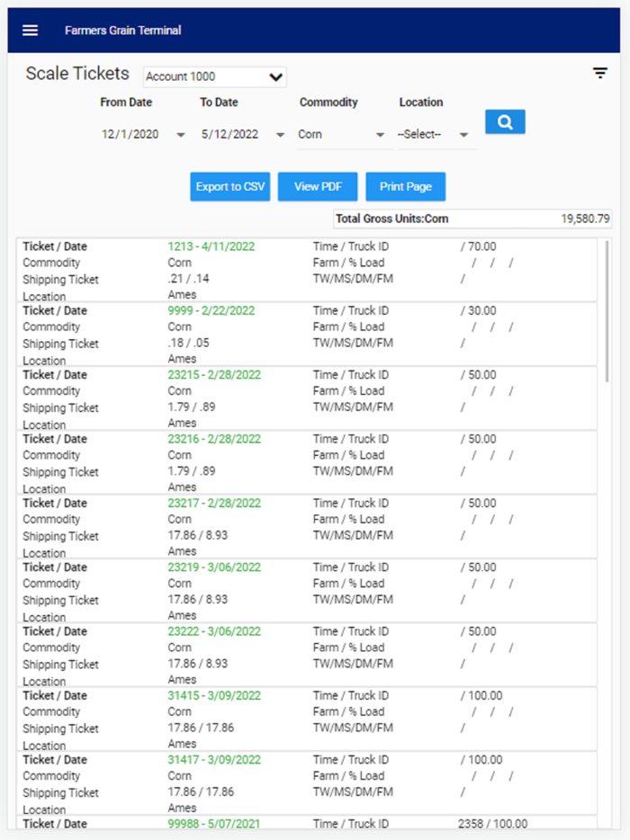This screenshot has width=630, height=840.
Task: Open ticket 23217 - 2/28/2022
Action: [214, 504]
